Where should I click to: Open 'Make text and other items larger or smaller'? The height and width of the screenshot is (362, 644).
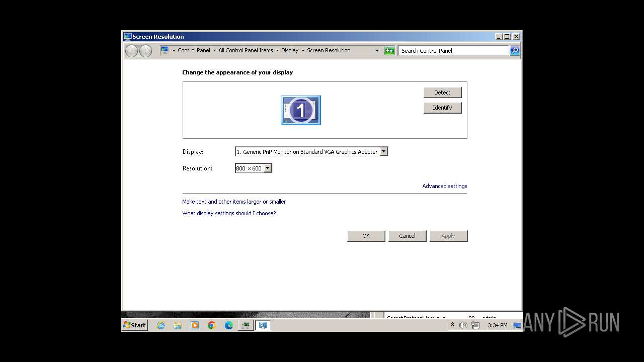click(x=234, y=202)
